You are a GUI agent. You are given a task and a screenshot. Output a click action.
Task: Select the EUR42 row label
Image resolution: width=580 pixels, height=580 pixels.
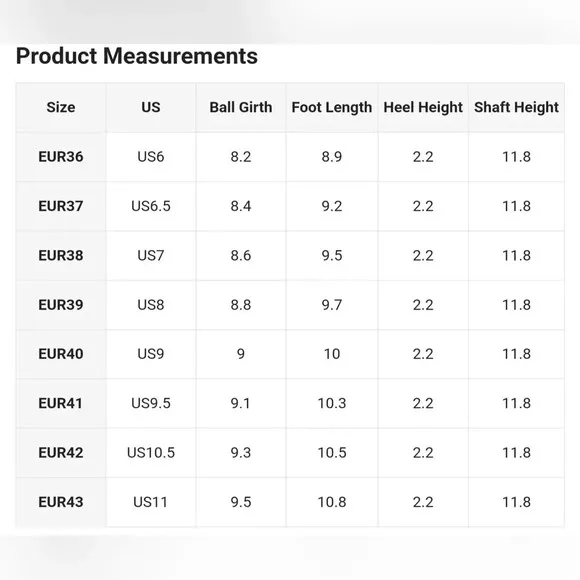point(61,453)
